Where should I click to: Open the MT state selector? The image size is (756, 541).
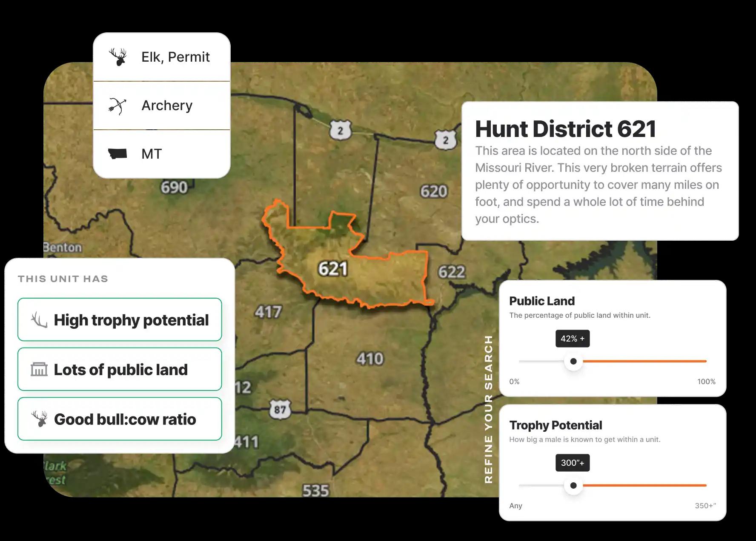pos(162,154)
